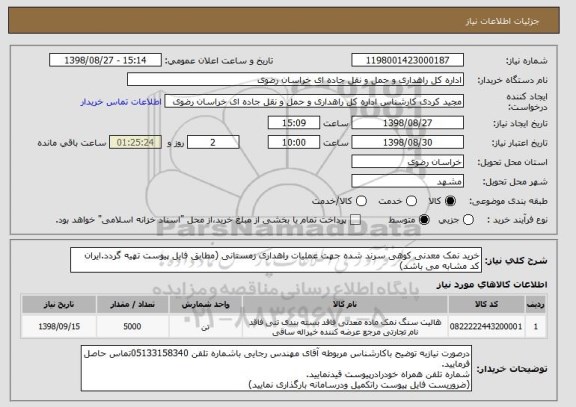Click the شرح کلی نیاز description box

pyautogui.click(x=276, y=260)
